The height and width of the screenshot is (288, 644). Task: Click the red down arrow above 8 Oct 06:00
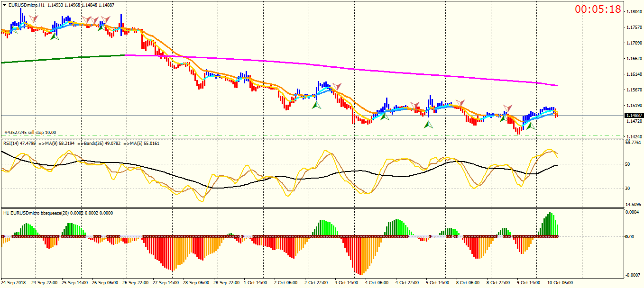coord(460,103)
